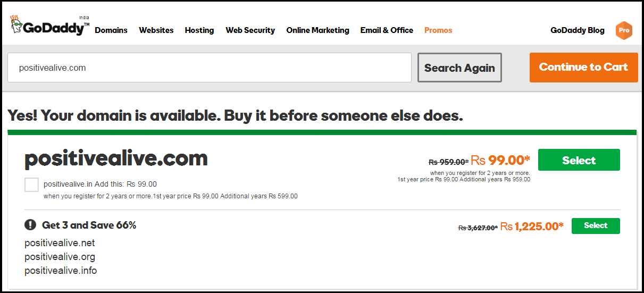Focus the domain search input field
The image size is (644, 293).
coord(210,68)
